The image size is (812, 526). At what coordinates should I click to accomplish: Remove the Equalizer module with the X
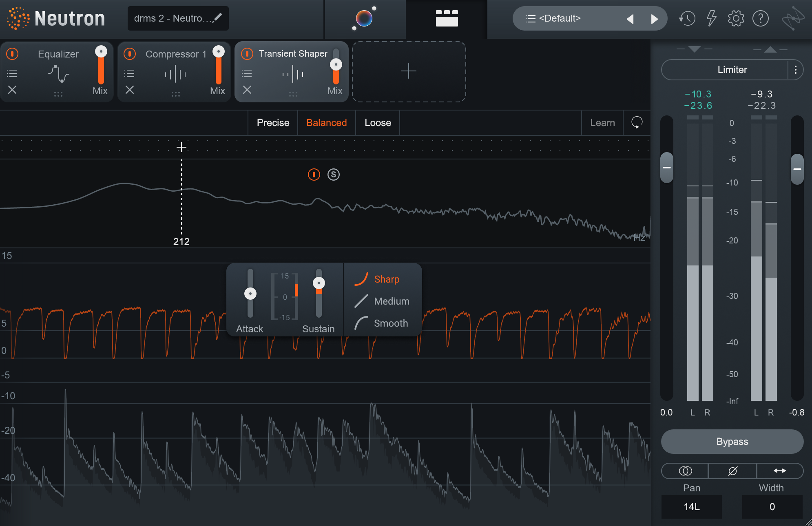(x=12, y=90)
